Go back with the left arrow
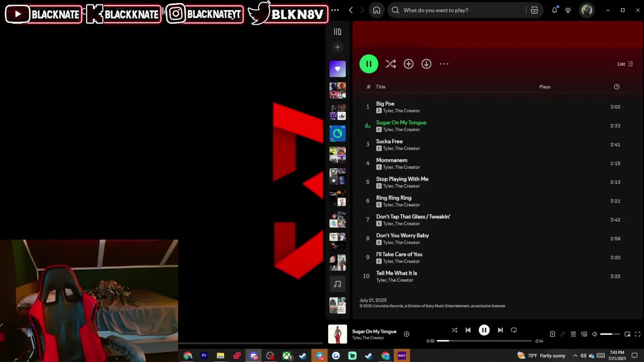Viewport: 644px width, 362px height. (x=351, y=10)
